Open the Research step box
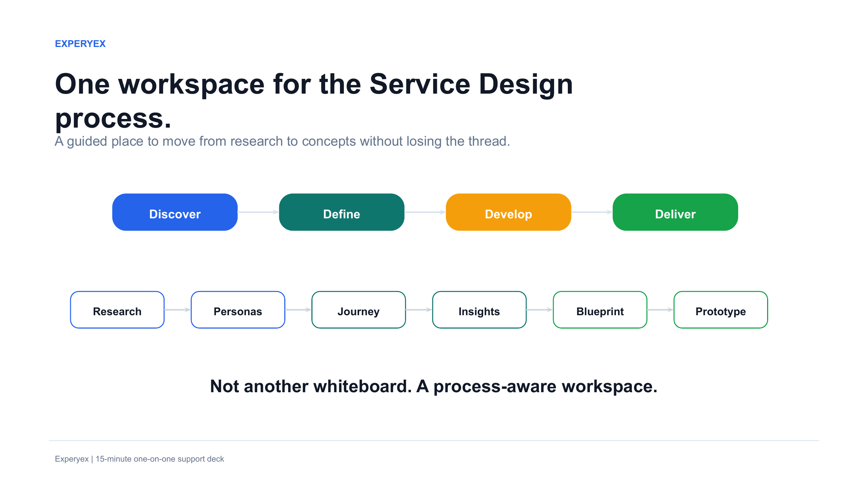This screenshot has height=488, width=868. tap(117, 310)
